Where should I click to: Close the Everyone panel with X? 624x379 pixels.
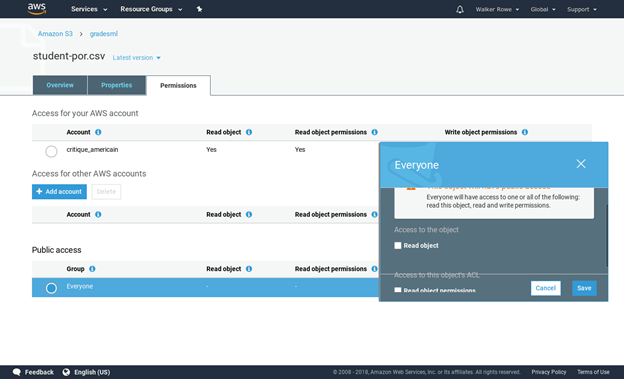(581, 164)
